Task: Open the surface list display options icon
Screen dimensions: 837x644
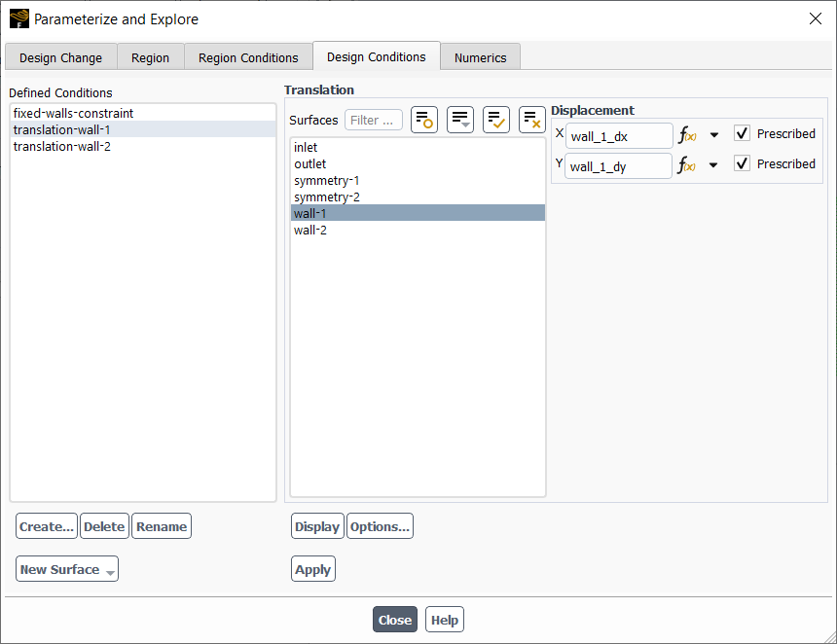Action: pos(459,120)
